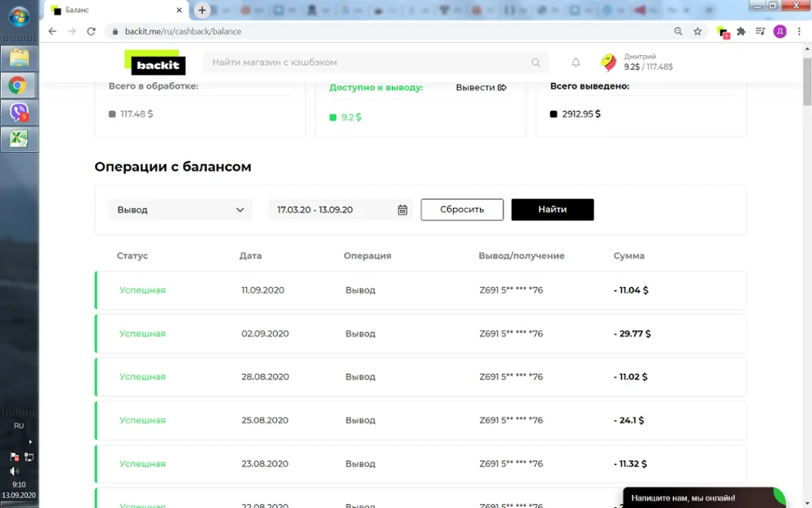
Task: Click the date 25.08.2020
Action: point(265,420)
